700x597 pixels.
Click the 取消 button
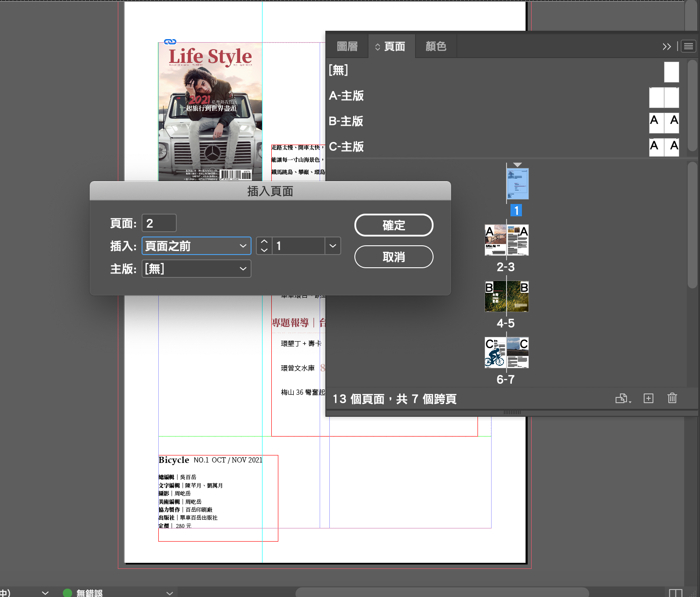click(394, 257)
